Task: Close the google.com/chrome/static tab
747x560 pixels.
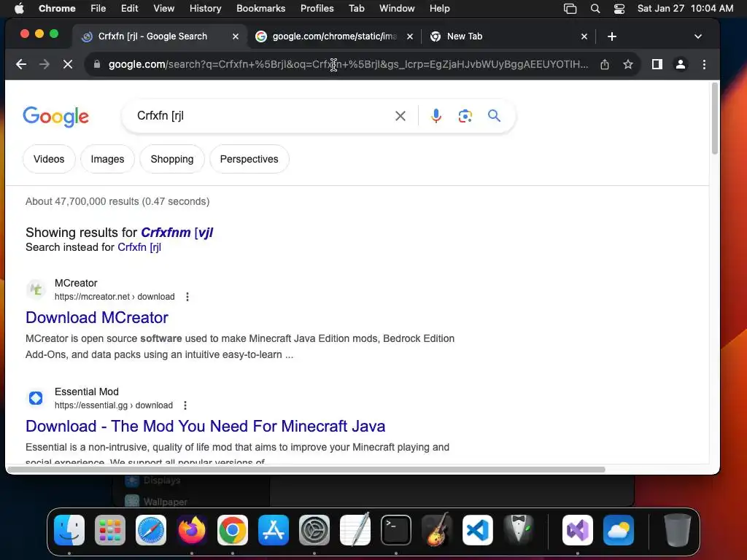Action: tap(410, 36)
